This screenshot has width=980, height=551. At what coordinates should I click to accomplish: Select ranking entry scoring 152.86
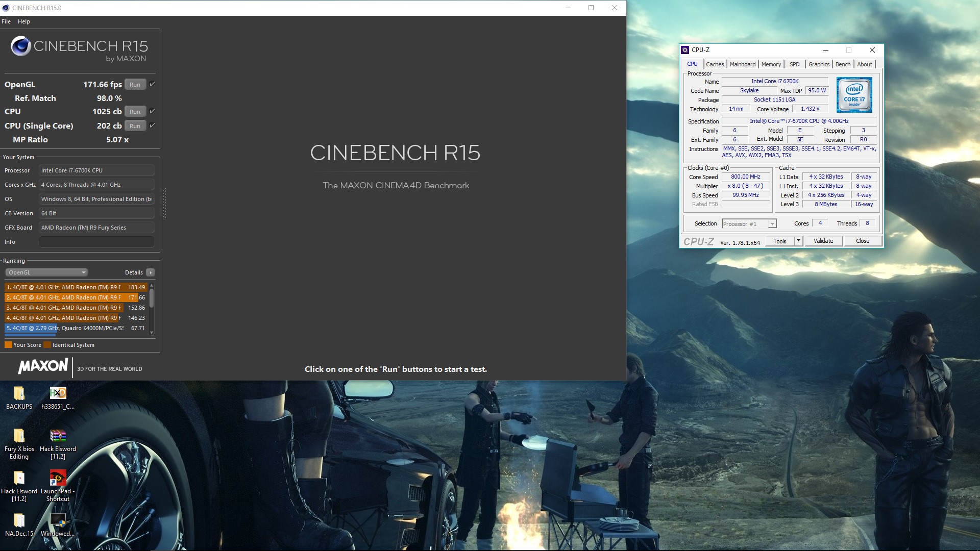tap(76, 308)
